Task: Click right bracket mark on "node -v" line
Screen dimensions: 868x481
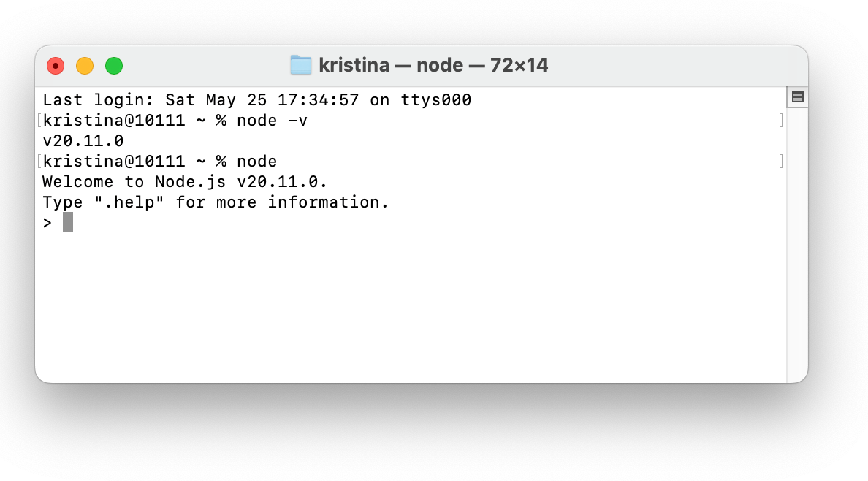Action: click(782, 121)
